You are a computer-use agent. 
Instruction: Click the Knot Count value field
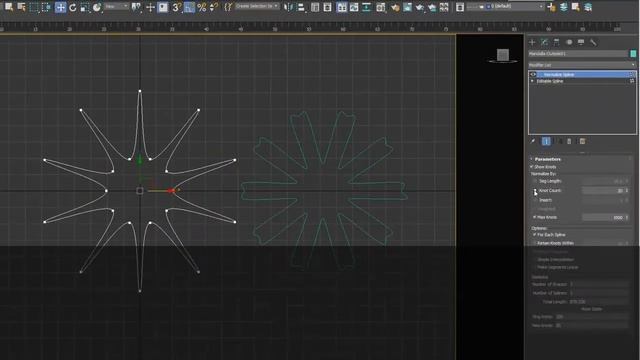[x=603, y=191]
